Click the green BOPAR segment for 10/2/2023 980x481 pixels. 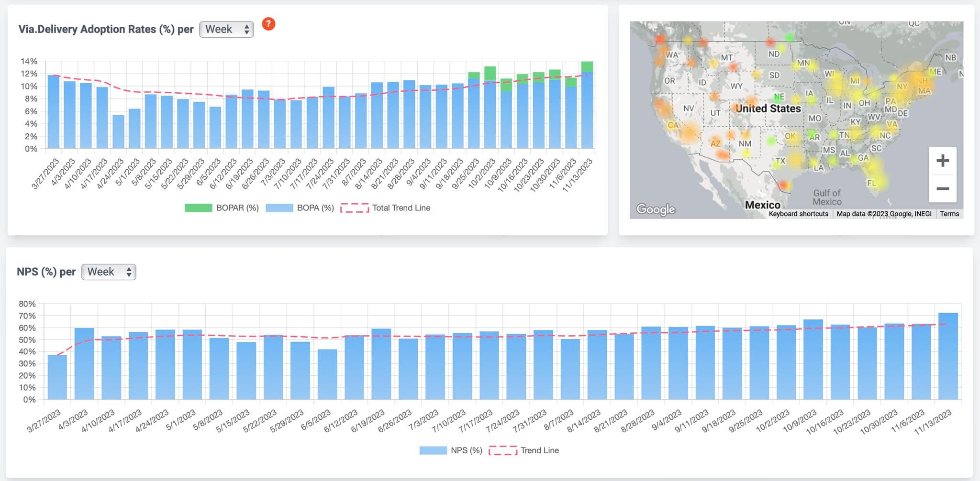click(x=490, y=73)
